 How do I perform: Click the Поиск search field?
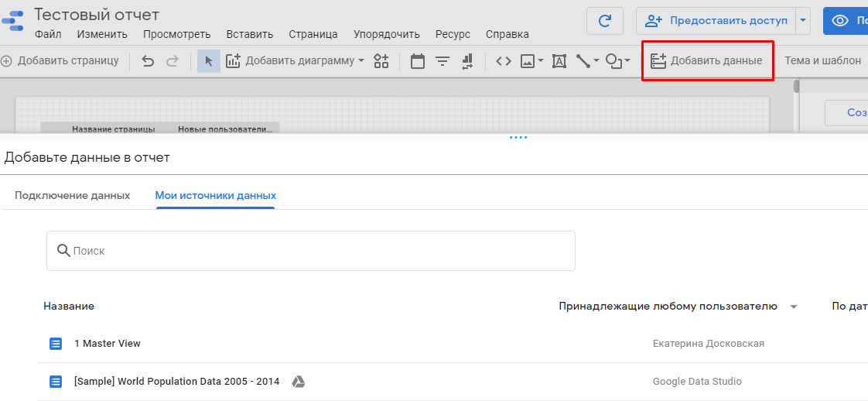310,251
